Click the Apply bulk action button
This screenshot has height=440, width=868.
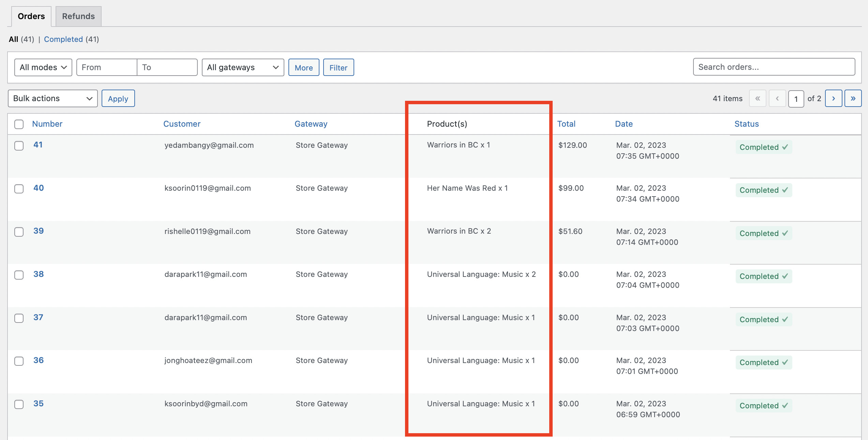tap(118, 98)
